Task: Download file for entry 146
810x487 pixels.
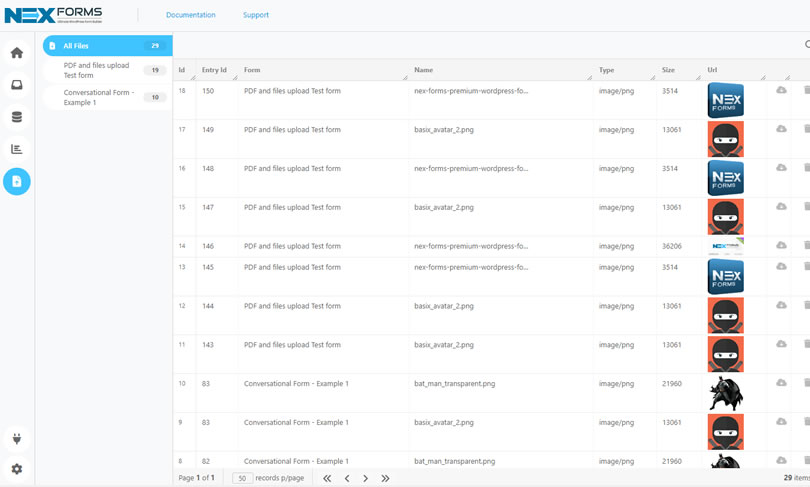Action: click(781, 245)
